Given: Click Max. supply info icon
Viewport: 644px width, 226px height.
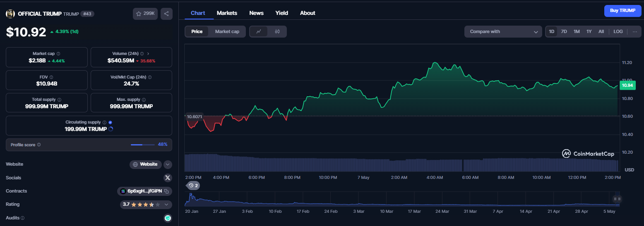Looking at the screenshot, I should [144, 100].
